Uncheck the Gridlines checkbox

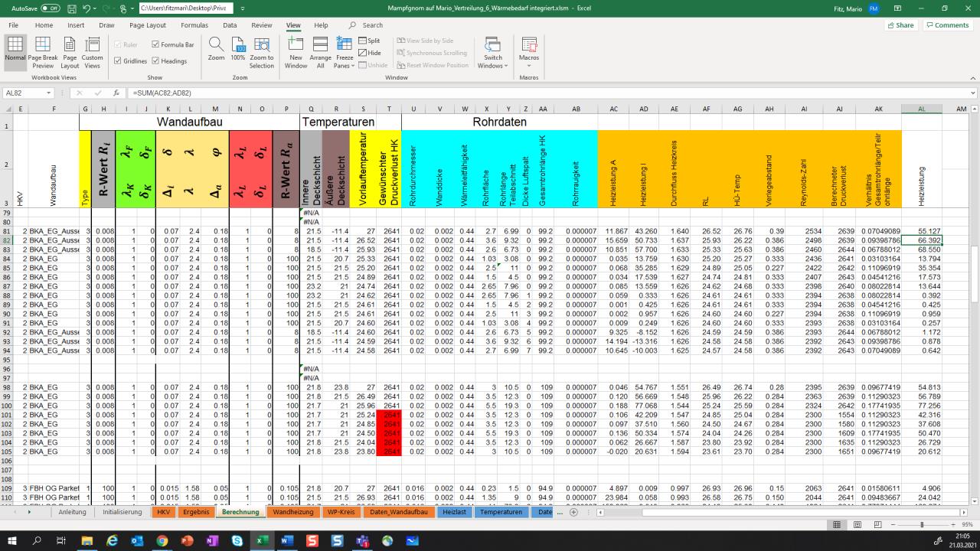coord(116,61)
